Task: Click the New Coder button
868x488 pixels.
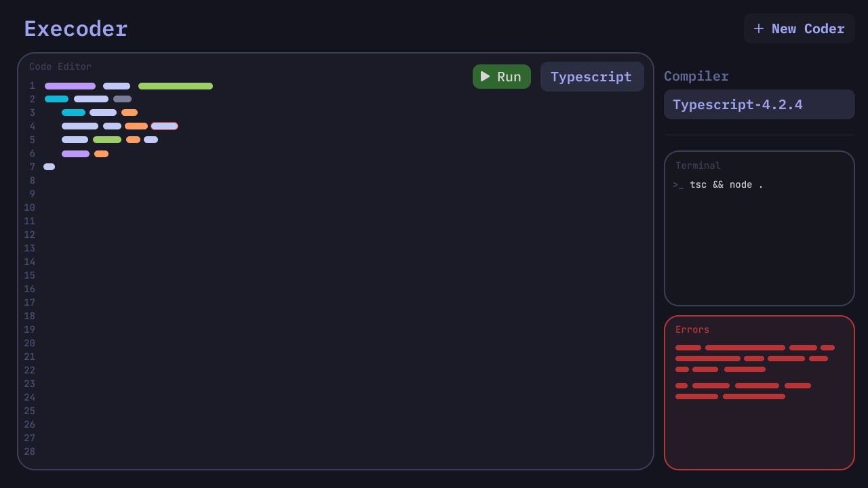Action: 800,28
